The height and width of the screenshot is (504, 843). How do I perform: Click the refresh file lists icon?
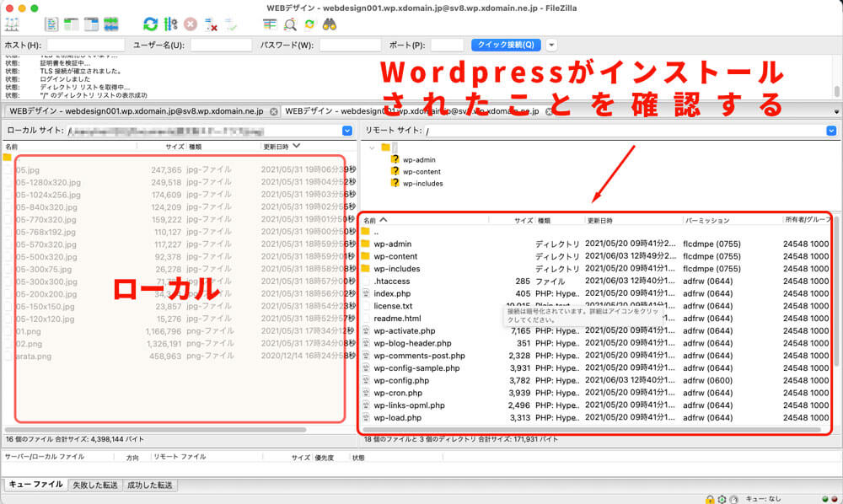150,24
